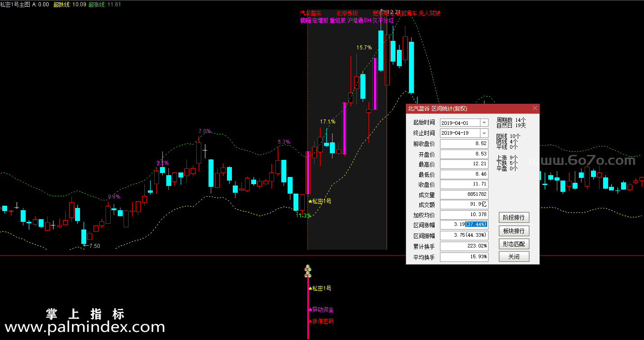Viewport: 644px width, 340px height.
Task: Click the 最高价 field showing 12.21
Action: click(464, 164)
